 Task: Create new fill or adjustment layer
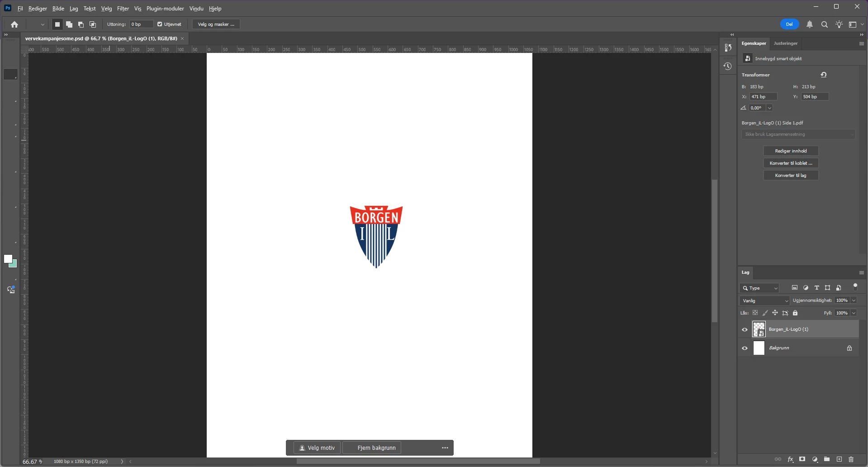(x=815, y=459)
